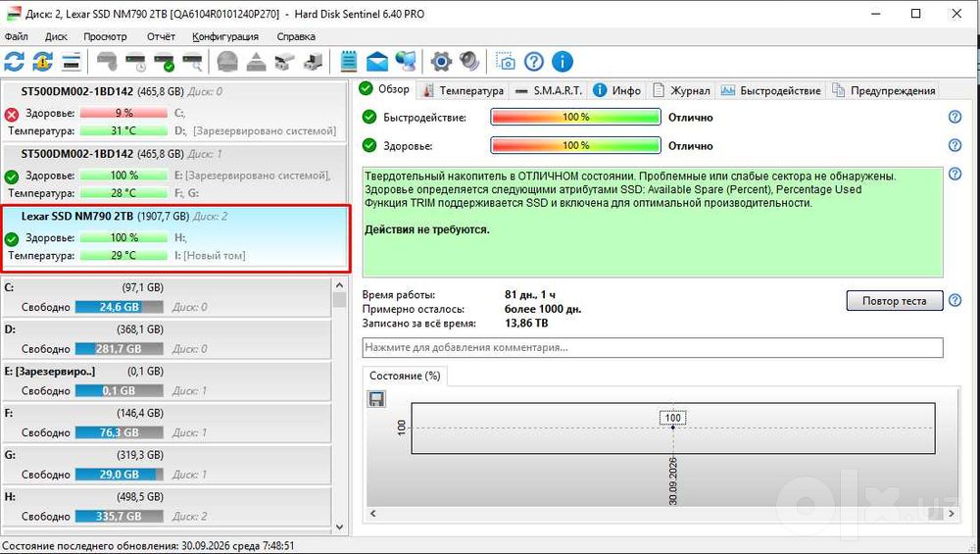
Task: Switch to the Журнал tab
Action: (681, 90)
